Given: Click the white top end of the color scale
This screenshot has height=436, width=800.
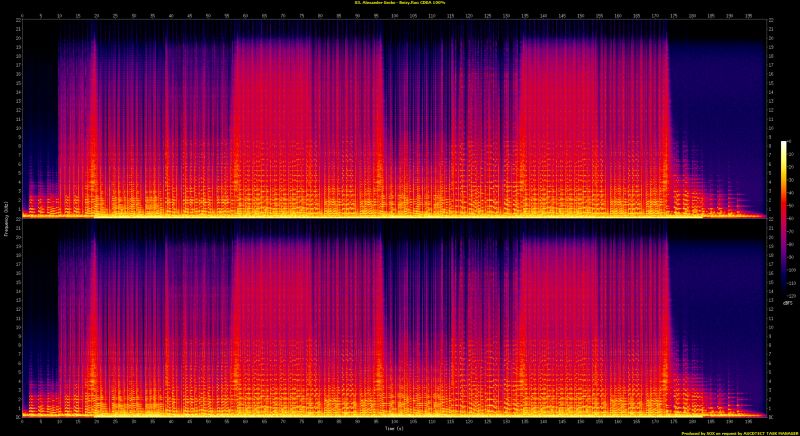Looking at the screenshot, I should [x=785, y=145].
